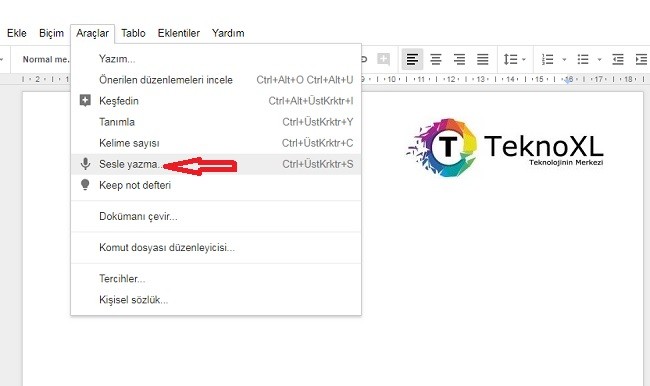Open Tercihler... preferences
The height and width of the screenshot is (386, 650).
(x=216, y=279)
